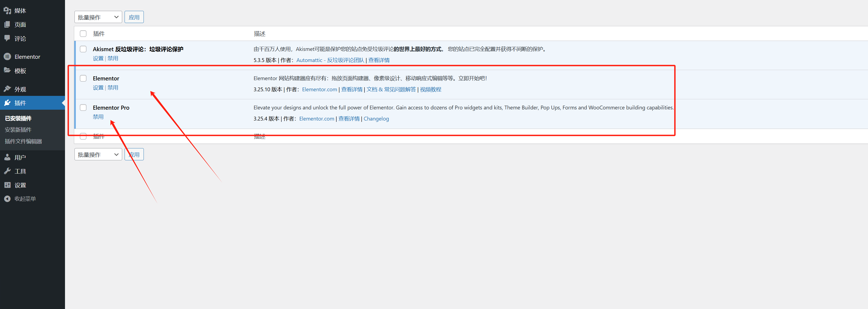Check the Elementor Pro plugin checkbox
Screen dimensions: 868x309
pos(83,108)
